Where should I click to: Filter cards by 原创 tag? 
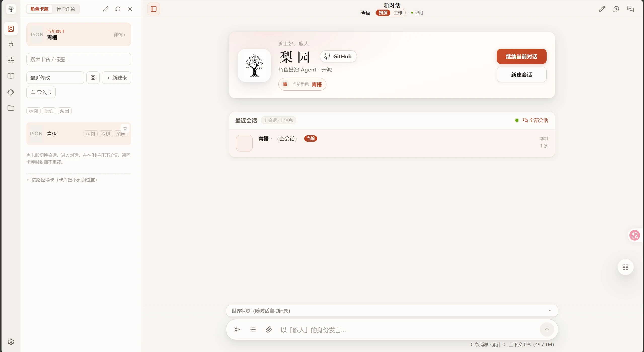point(49,111)
